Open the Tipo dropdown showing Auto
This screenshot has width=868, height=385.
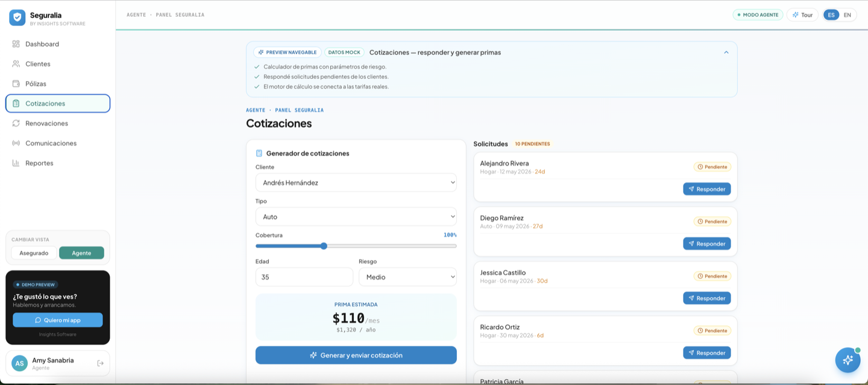coord(356,216)
